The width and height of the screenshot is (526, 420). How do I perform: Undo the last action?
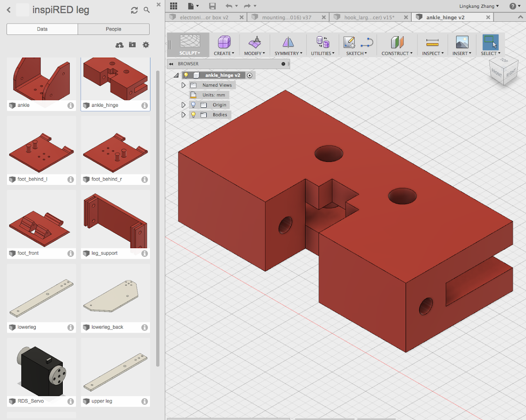tap(229, 6)
